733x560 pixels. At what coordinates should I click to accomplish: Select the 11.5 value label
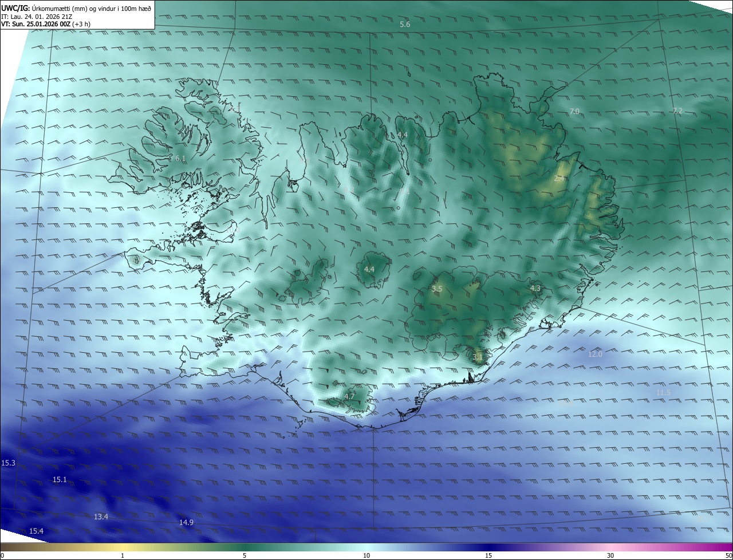coord(663,392)
